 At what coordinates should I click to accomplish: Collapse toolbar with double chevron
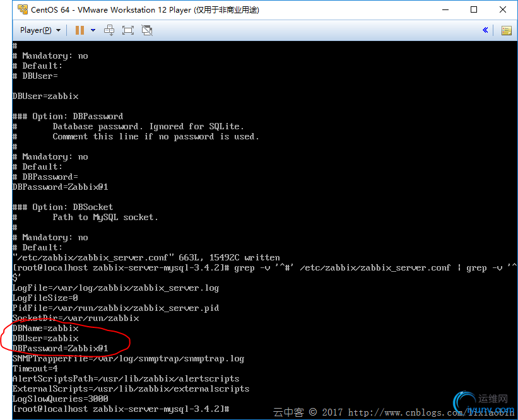coord(485,30)
